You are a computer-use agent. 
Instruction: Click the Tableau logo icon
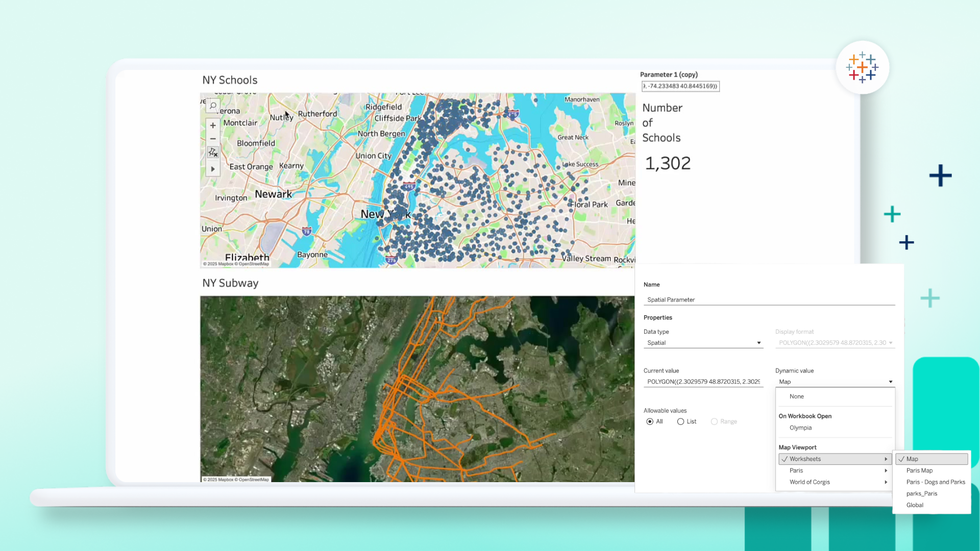pos(862,67)
